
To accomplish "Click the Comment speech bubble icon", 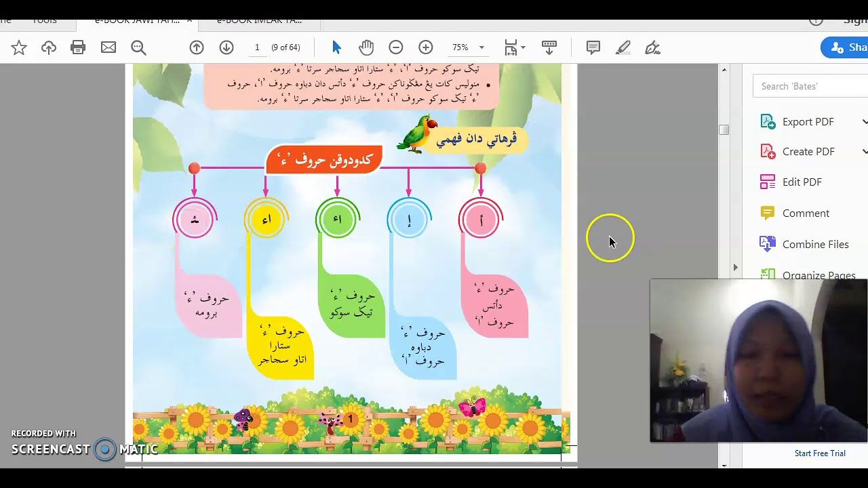I will click(768, 213).
